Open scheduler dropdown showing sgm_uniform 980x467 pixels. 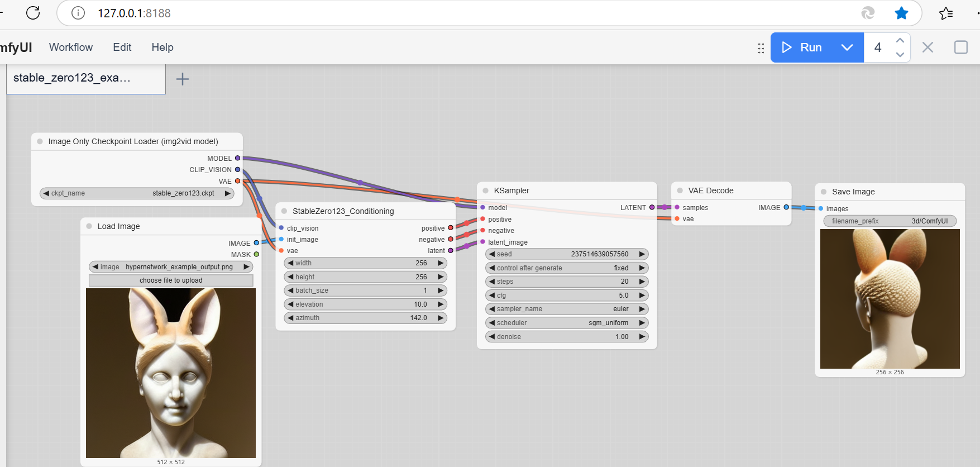coord(567,323)
